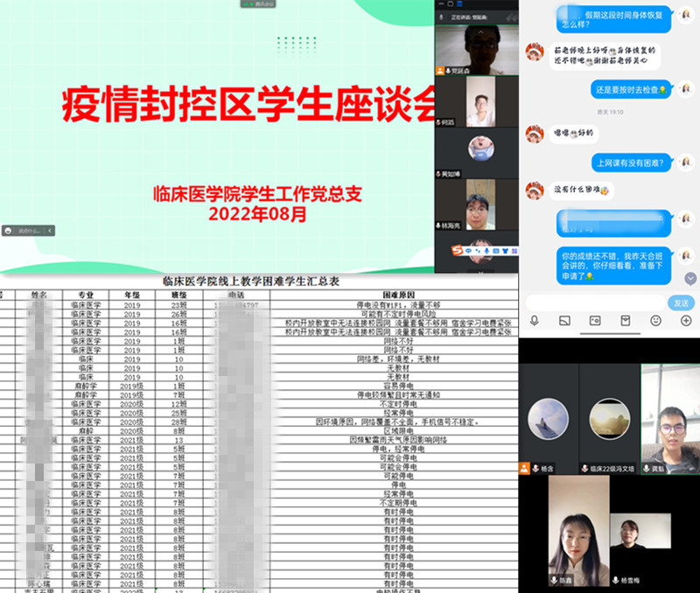
Task: Open the photo album picker icon in chat toolbar
Action: point(563,319)
